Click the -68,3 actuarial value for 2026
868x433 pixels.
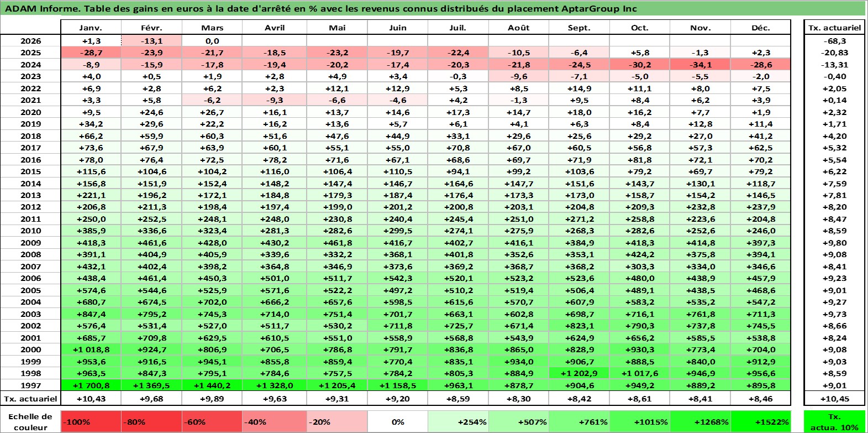[834, 41]
